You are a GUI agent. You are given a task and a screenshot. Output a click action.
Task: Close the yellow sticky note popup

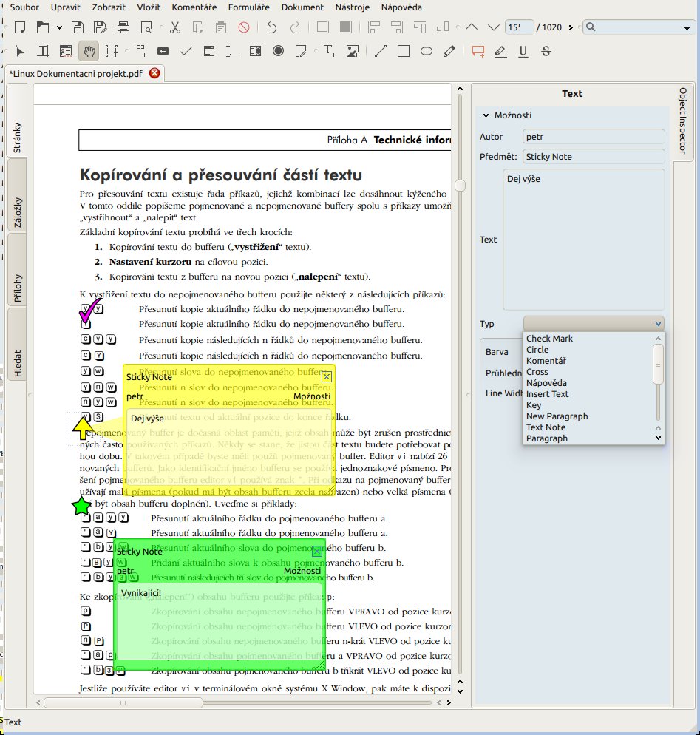327,376
